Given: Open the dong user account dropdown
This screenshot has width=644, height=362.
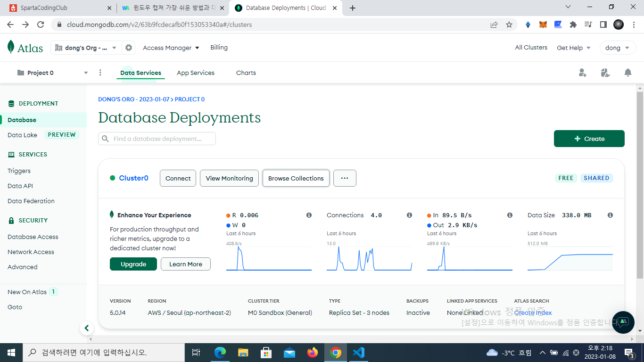Looking at the screenshot, I should click(x=618, y=48).
